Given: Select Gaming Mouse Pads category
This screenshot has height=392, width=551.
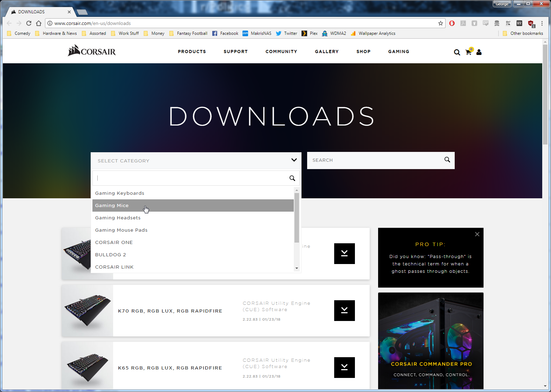Looking at the screenshot, I should 193,230.
